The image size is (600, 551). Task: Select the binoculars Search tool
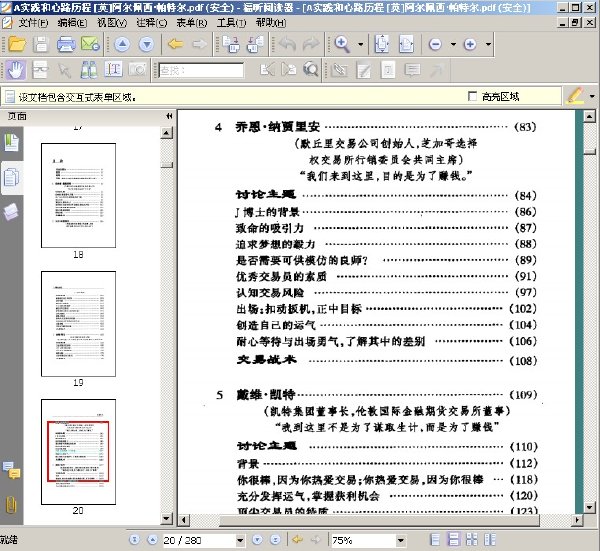[89, 70]
